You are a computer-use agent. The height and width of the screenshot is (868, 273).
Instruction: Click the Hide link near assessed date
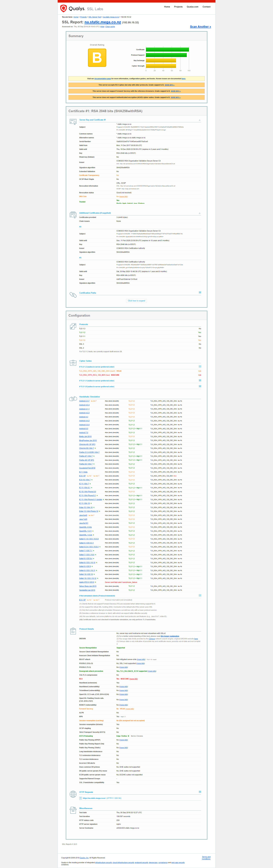coord(102,27)
